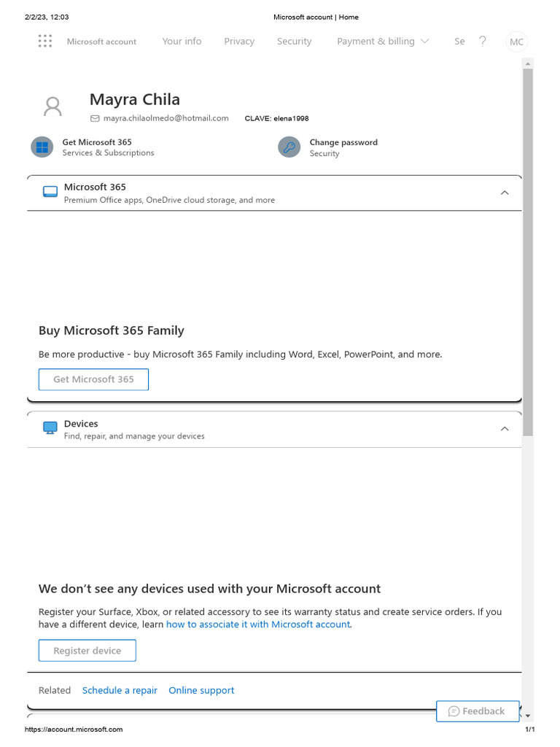This screenshot has width=560, height=747.
Task: Click the profile picture placeholder icon
Action: 52,107
